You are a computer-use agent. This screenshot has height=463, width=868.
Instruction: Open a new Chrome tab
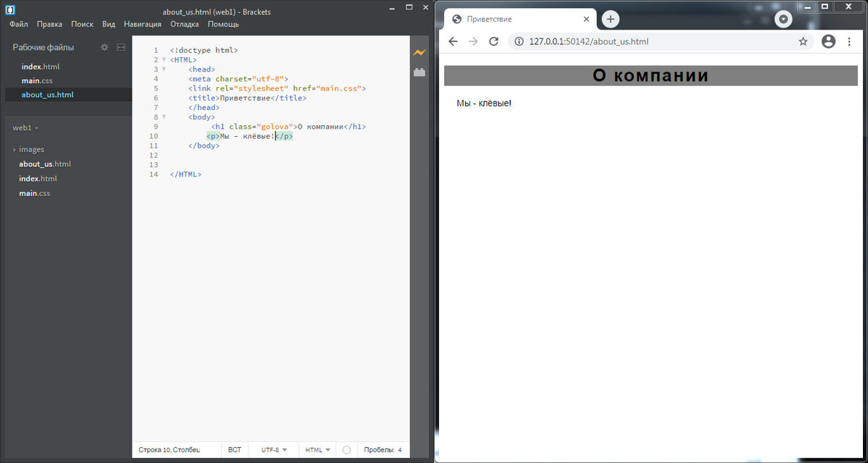click(611, 19)
